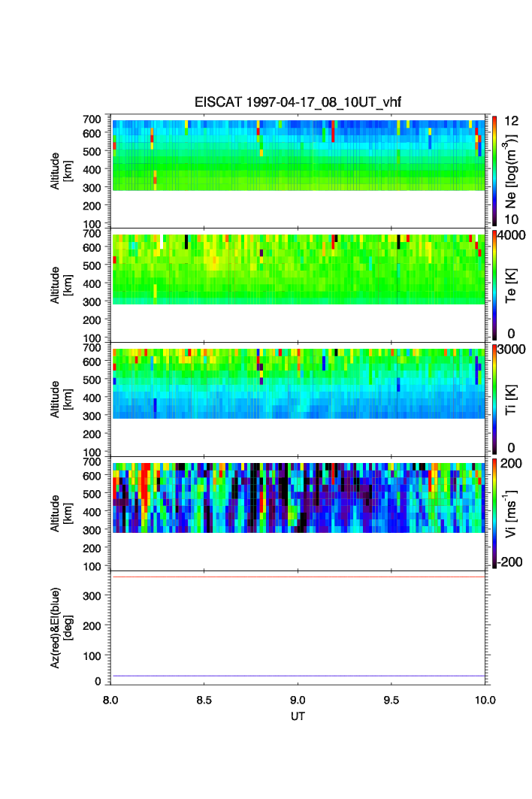Screen dimensions: 532x799
Task: Click the 0 value under the Te color bar
Action: point(511,334)
